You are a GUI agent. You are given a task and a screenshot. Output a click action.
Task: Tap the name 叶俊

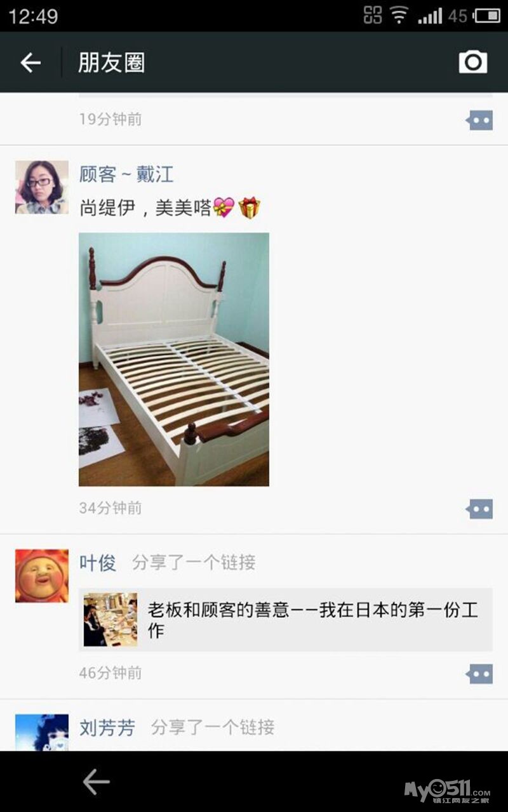click(x=98, y=562)
